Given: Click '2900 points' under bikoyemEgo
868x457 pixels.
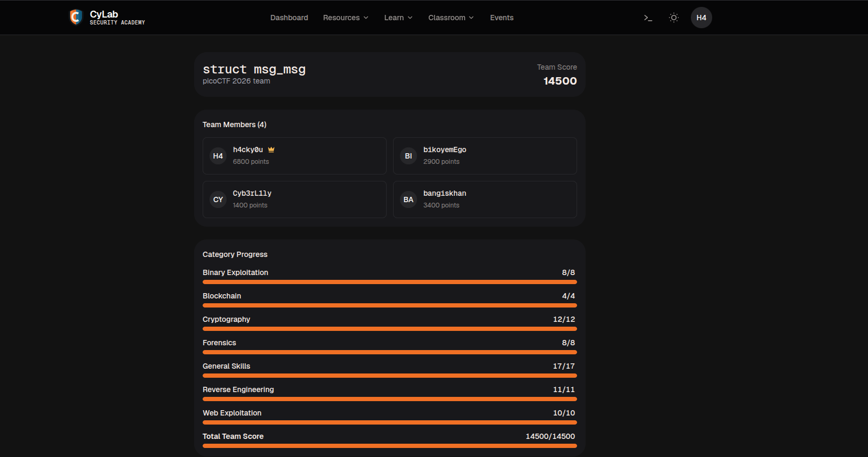Looking at the screenshot, I should pos(441,162).
